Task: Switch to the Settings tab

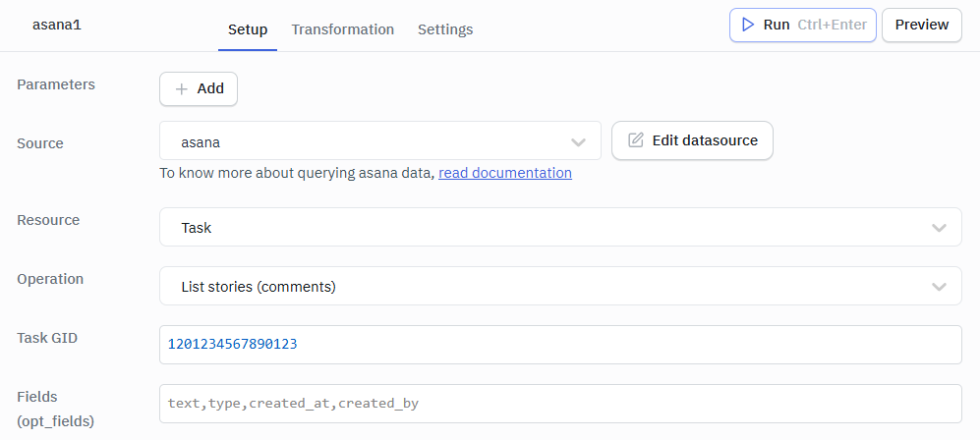Action: (x=445, y=29)
